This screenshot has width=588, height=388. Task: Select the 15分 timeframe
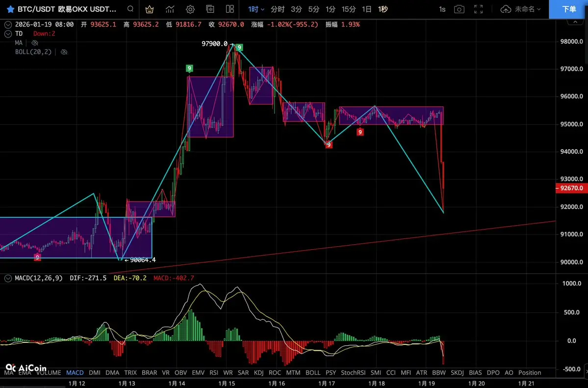pos(348,9)
